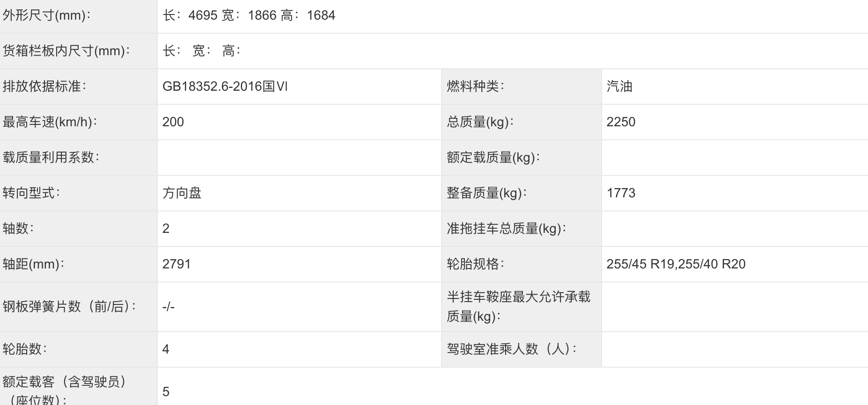Select the fuel type value 汽油
Viewport: 868px width, 405px height.
(619, 87)
